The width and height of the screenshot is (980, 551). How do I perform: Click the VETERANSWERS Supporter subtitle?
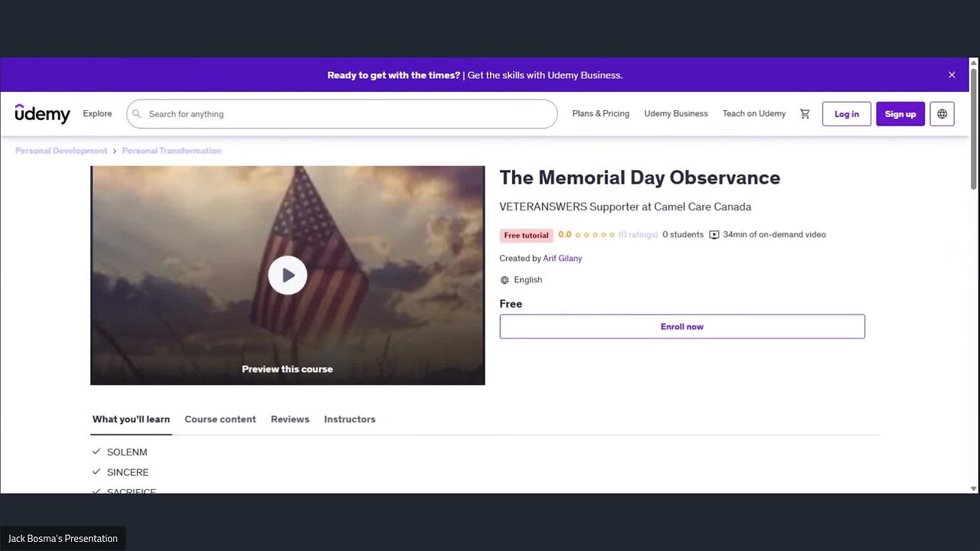(625, 207)
